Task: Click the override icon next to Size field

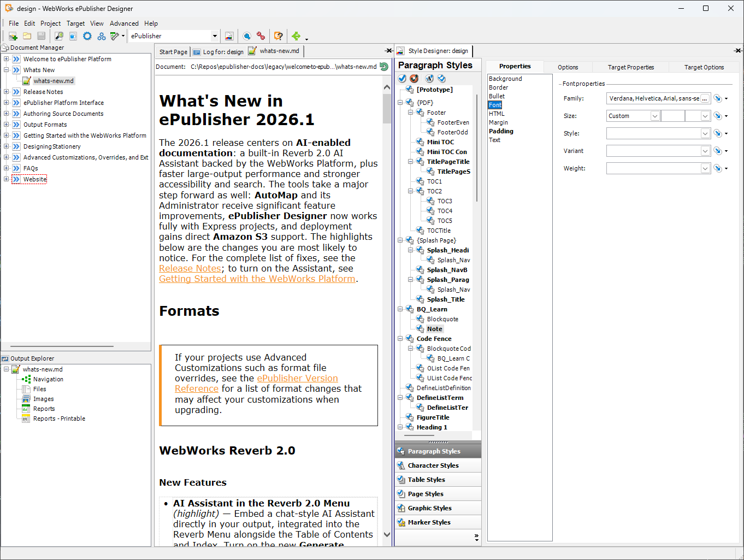Action: (718, 116)
